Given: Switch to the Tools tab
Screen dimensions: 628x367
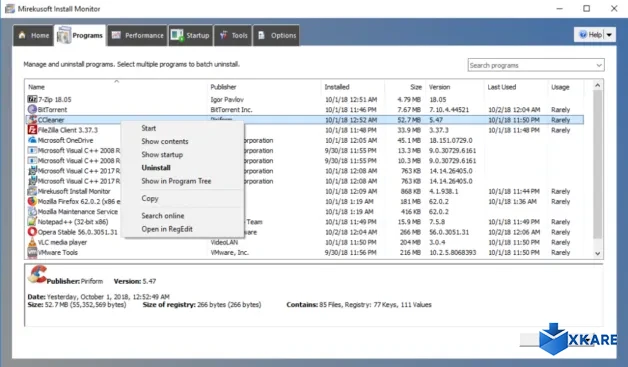Looking at the screenshot, I should pos(233,35).
